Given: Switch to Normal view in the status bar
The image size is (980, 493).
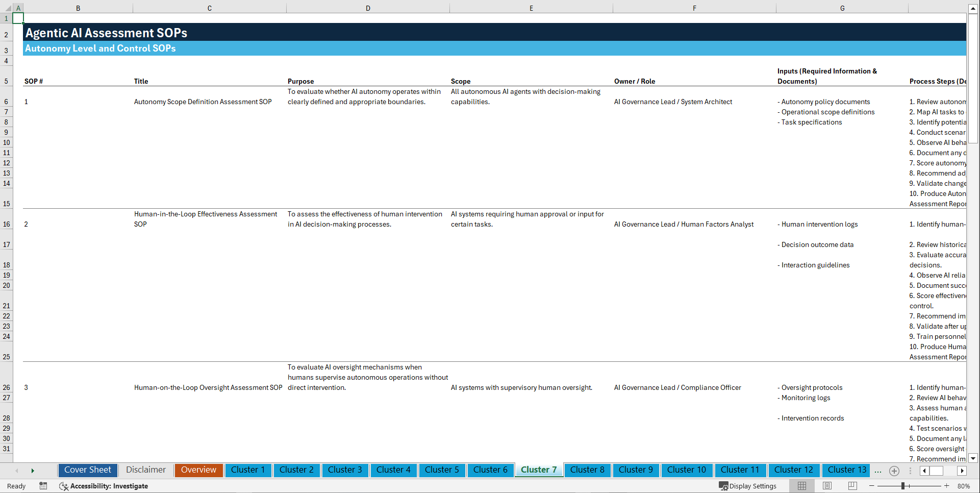Looking at the screenshot, I should [801, 486].
